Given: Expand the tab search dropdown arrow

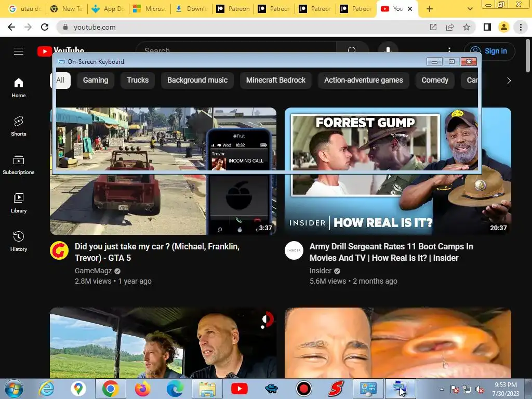Looking at the screenshot, I should click(470, 9).
